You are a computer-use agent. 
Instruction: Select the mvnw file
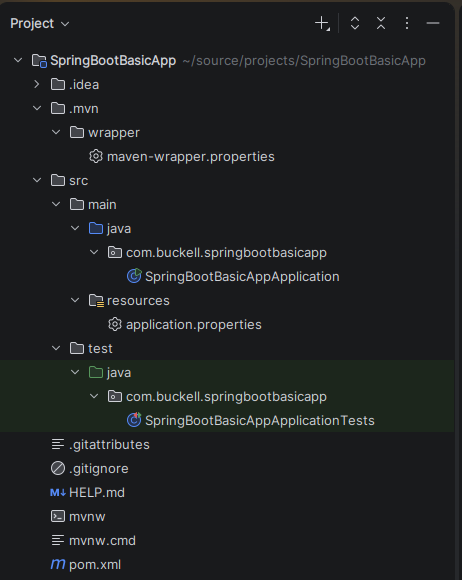[87, 516]
